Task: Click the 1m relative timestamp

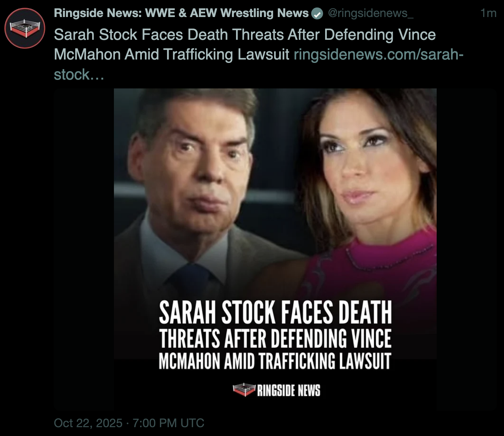Action: click(488, 13)
